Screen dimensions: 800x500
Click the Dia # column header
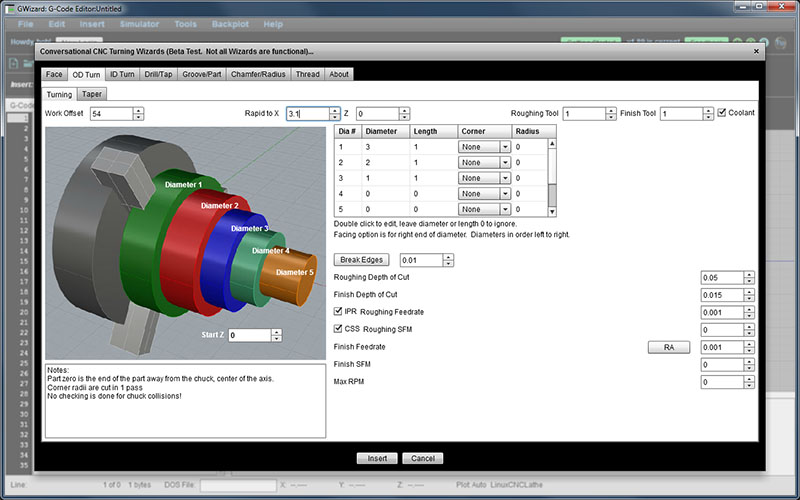point(348,132)
